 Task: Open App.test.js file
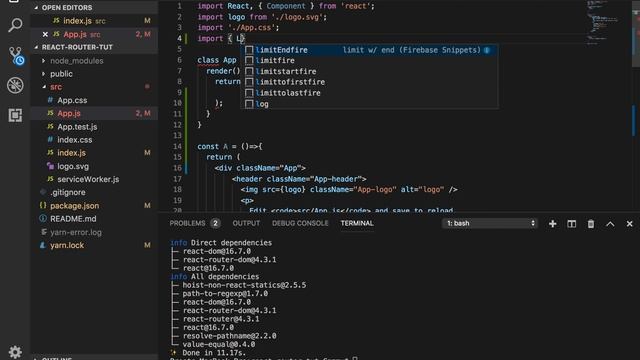pos(94,127)
